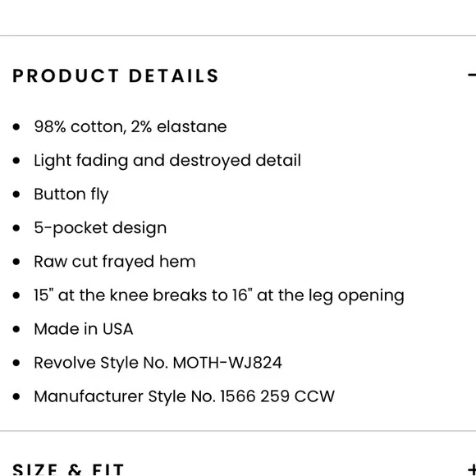Click the knee and leg opening measurement line
Image resolution: width=476 pixels, height=476 pixels.
point(219,295)
